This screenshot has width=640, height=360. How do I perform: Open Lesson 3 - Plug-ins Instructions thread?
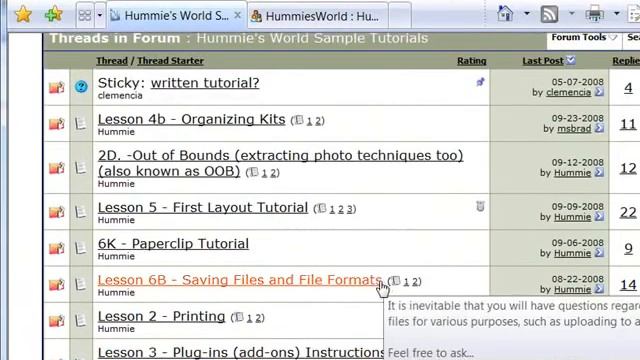(x=240, y=353)
